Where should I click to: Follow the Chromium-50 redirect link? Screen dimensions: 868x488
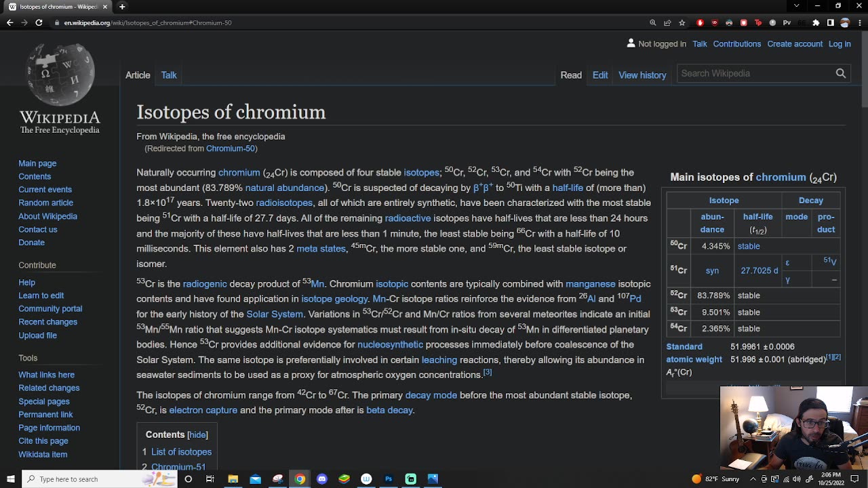tap(231, 148)
